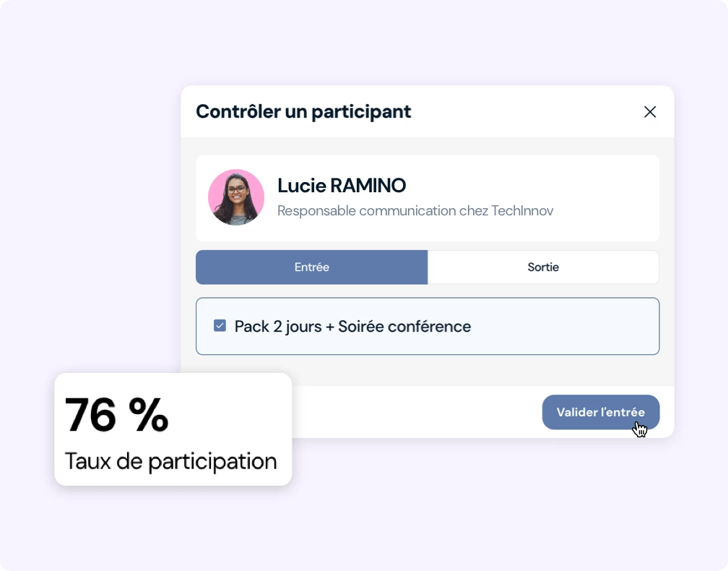Switch to the Sortie tab
Image resolution: width=728 pixels, height=571 pixels.
click(543, 267)
